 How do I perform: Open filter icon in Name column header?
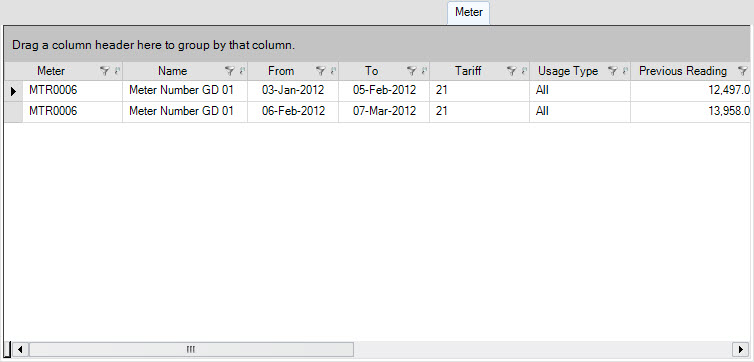[229, 71]
